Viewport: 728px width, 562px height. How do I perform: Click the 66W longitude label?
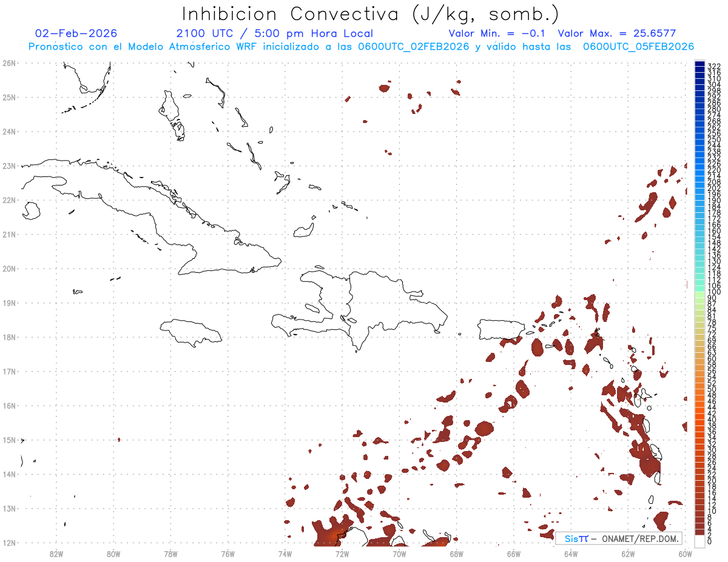pyautogui.click(x=514, y=553)
